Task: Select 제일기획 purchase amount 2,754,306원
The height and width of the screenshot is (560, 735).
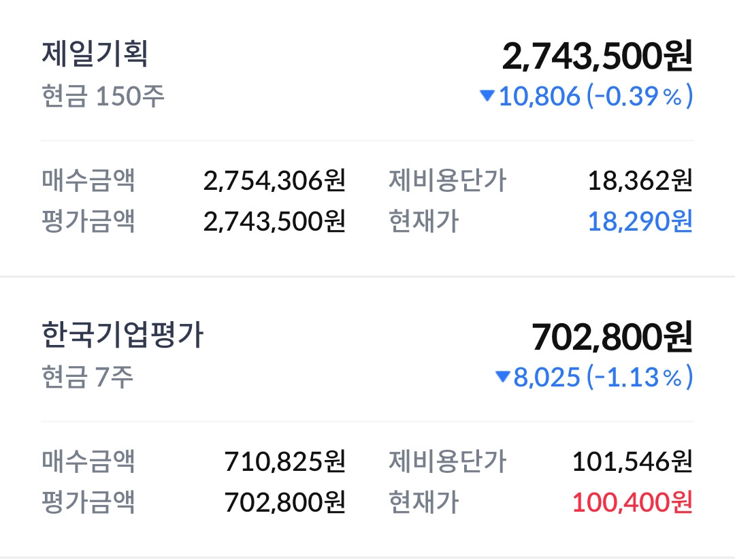Action: (275, 180)
